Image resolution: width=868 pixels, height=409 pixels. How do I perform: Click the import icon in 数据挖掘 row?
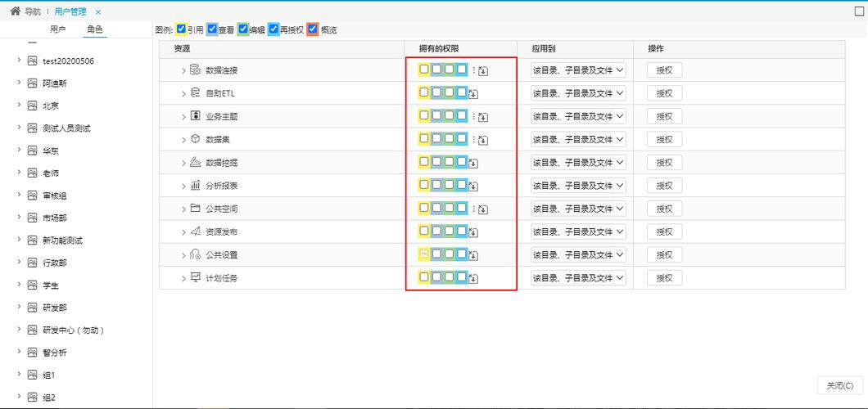473,163
